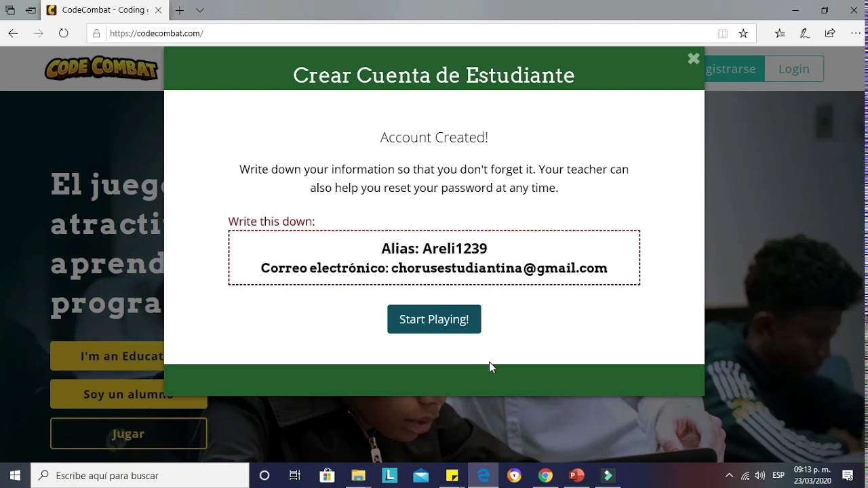This screenshot has width=868, height=488.
Task: Share this page via the share icon
Action: [830, 33]
